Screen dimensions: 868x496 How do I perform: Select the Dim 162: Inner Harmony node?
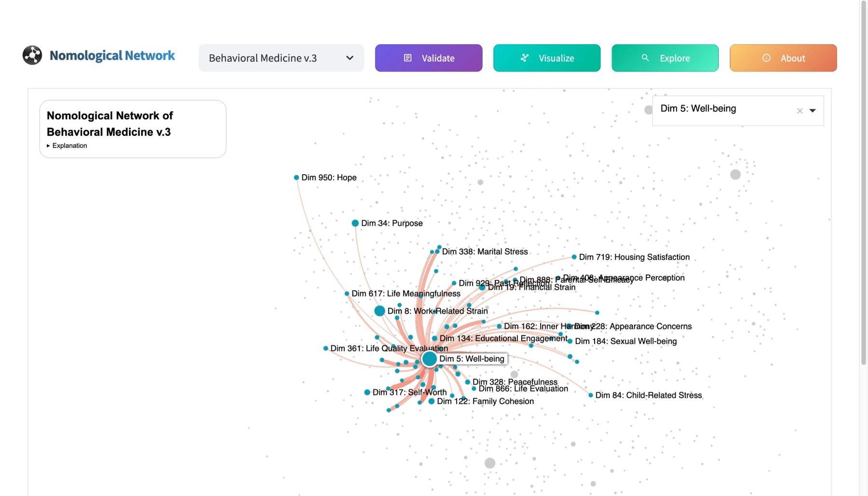click(499, 326)
